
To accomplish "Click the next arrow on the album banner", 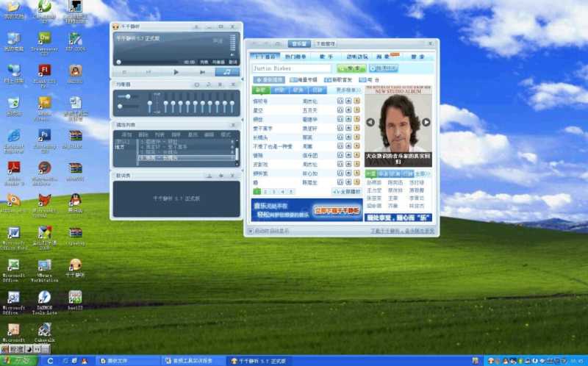I will [x=426, y=122].
